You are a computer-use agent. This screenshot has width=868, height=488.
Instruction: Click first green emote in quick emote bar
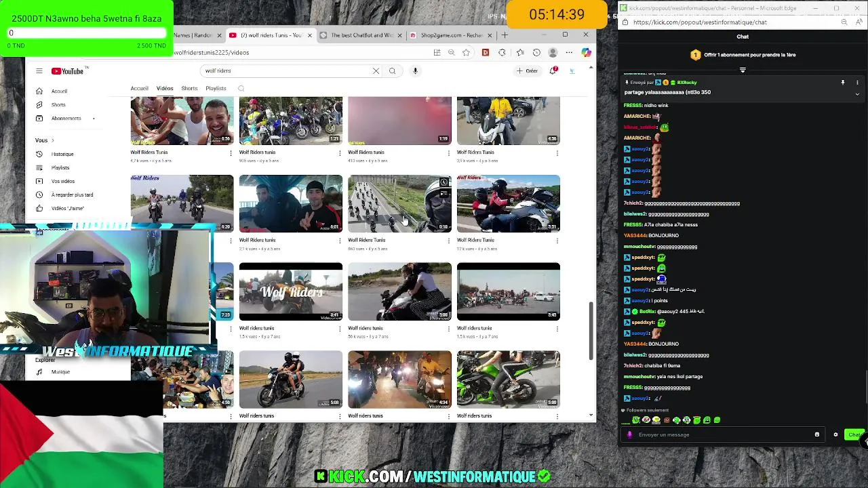tap(636, 420)
